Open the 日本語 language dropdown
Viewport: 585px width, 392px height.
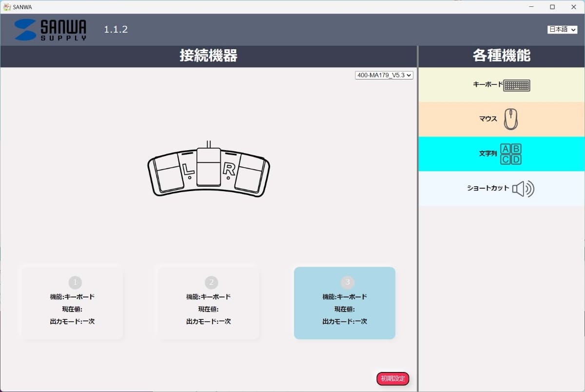click(x=562, y=29)
